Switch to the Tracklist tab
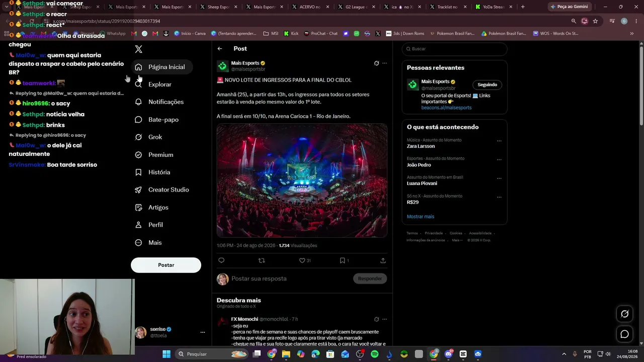 [446, 7]
